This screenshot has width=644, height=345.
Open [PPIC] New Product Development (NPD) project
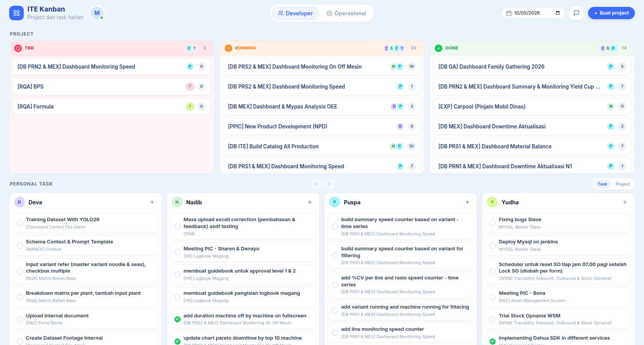coord(322,127)
